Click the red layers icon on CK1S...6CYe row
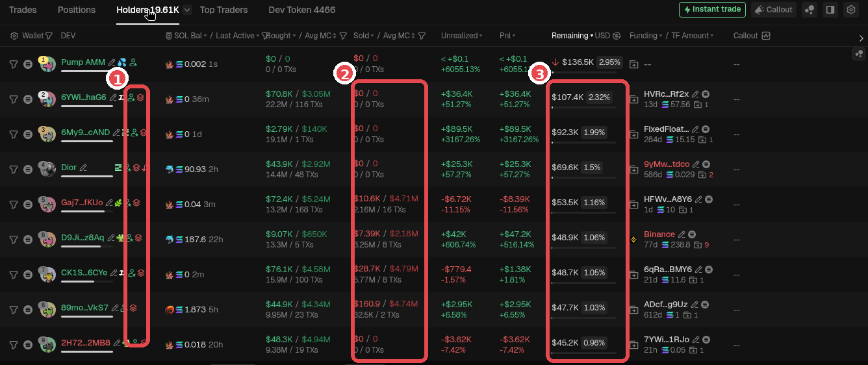This screenshot has width=868, height=365. 141,273
